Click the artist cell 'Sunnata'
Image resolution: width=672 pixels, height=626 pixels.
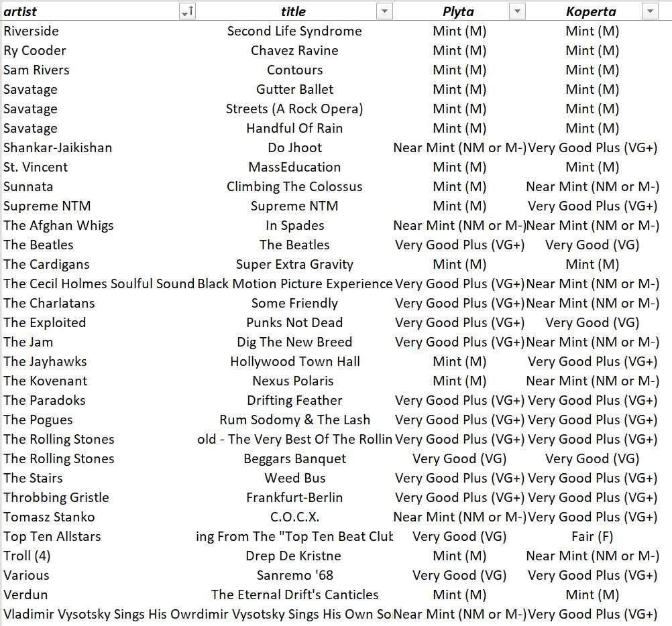pos(28,187)
